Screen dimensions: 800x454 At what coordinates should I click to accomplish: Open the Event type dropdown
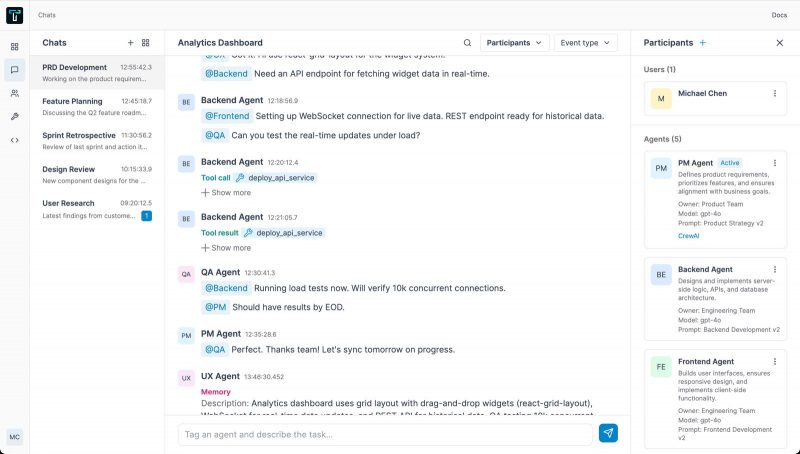[585, 43]
